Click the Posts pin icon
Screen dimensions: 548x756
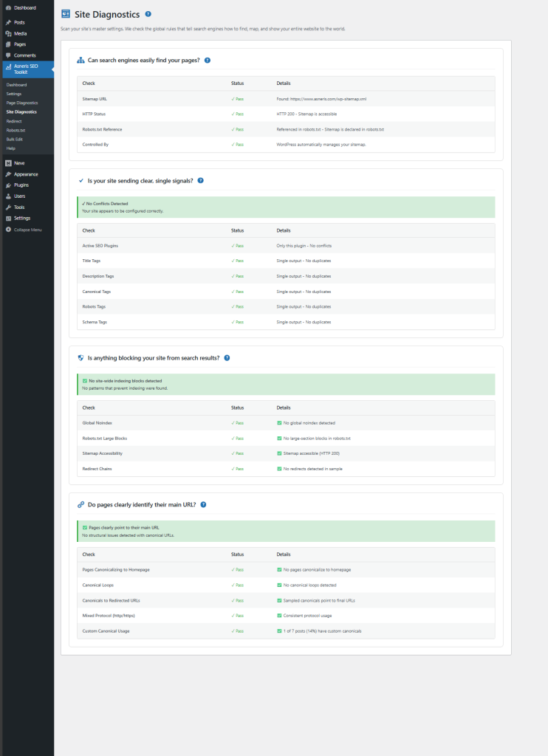(8, 23)
